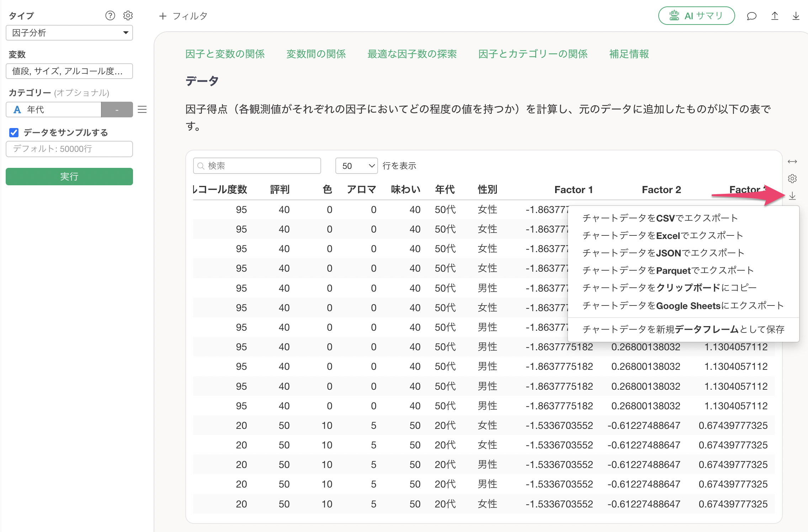Expand the 因子分析 type dropdown
This screenshot has height=532, width=808.
click(69, 33)
